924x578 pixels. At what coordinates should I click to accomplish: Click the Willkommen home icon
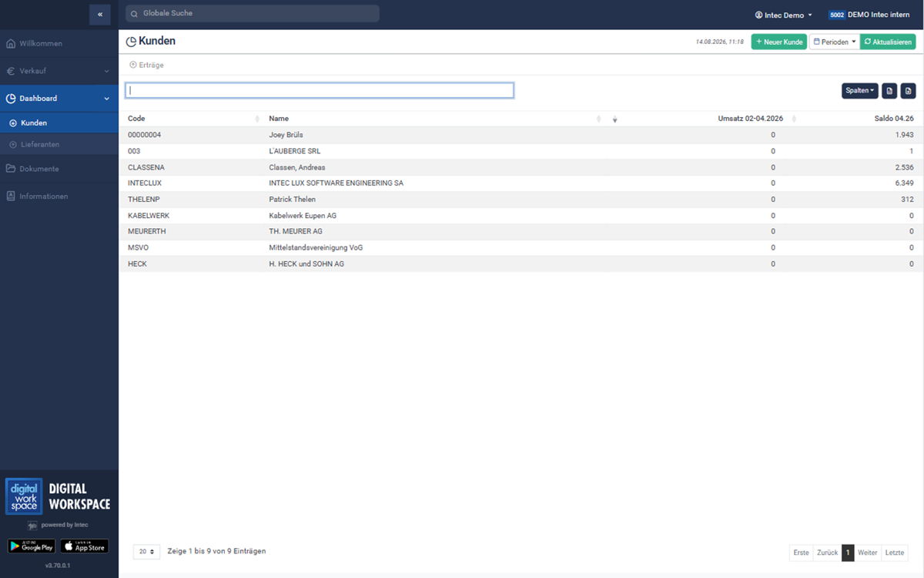11,43
